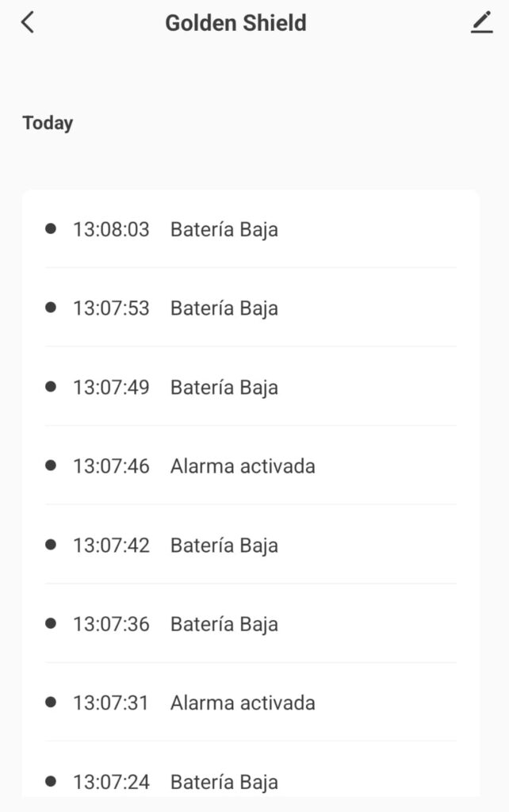Click the bullet dot beside 13:07:53
Screen dimensions: 509x812
[52, 307]
